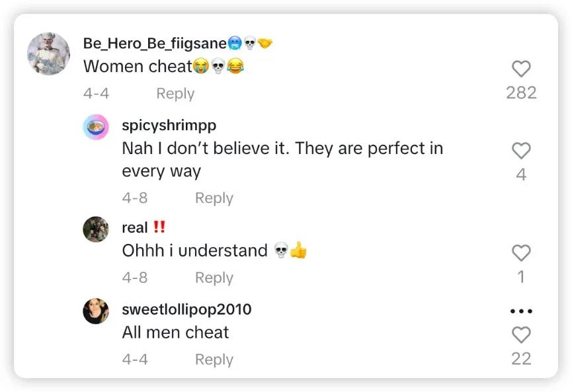Click the 22 likes count
Screen dimensions: 572x392
[x=521, y=359]
